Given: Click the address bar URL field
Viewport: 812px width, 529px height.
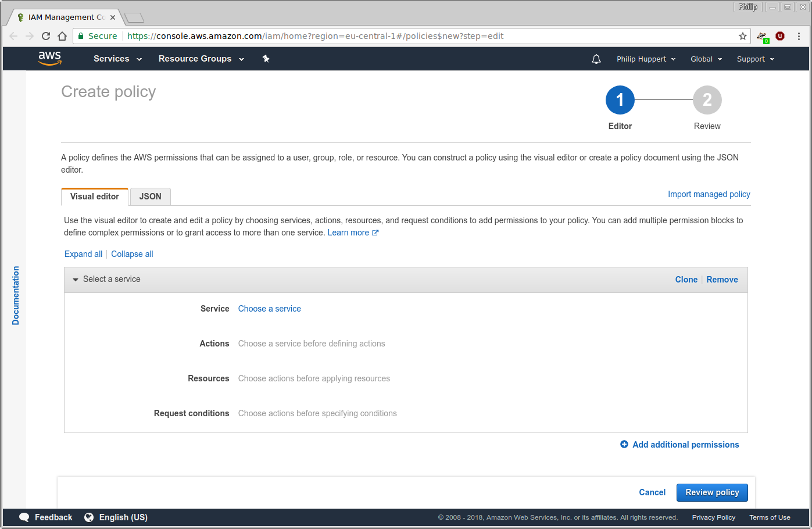Looking at the screenshot, I should (407, 36).
